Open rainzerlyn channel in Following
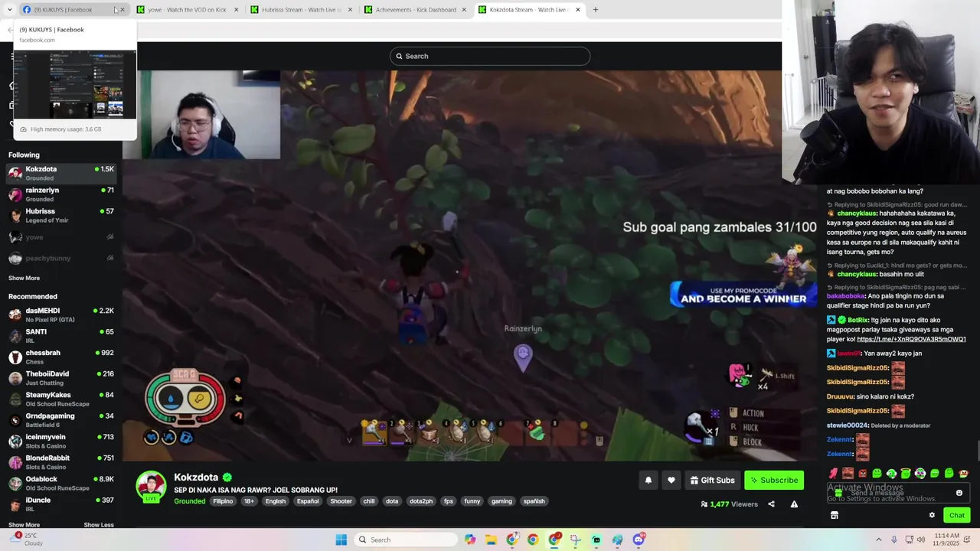The width and height of the screenshot is (980, 551). 61,194
